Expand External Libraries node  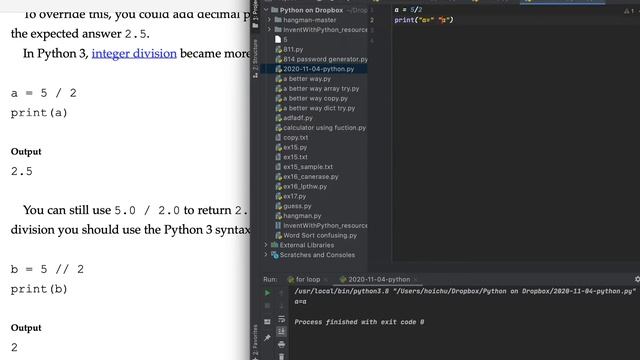[x=266, y=245]
